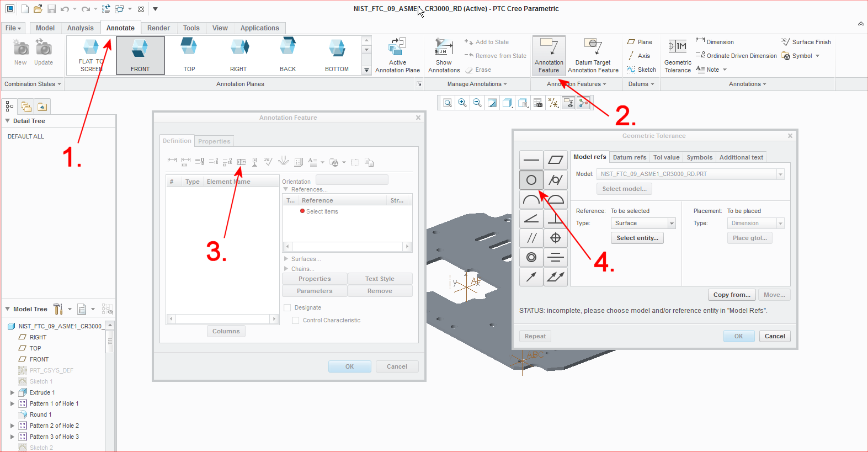Open Combination States dropdown
Viewport: 868px width, 452px height.
coord(33,84)
